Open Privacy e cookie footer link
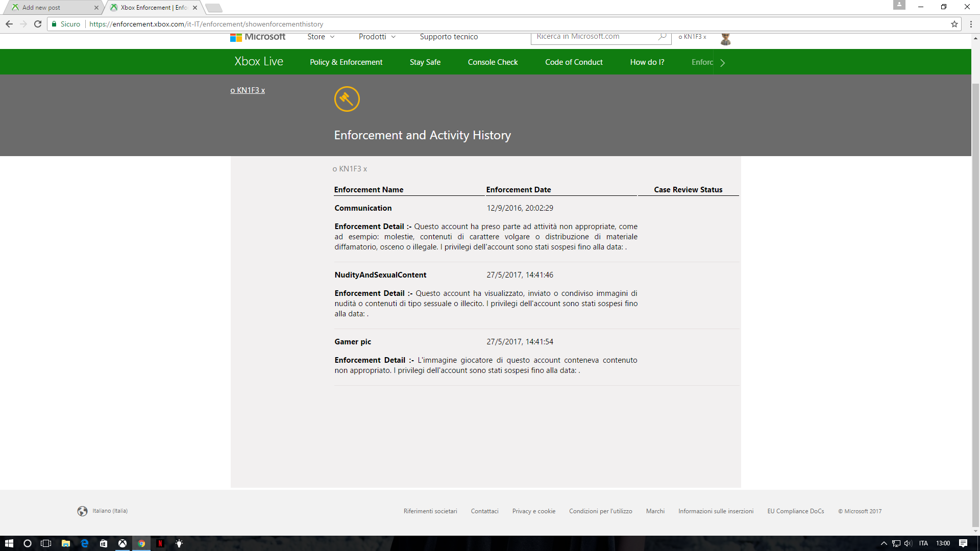Image resolution: width=980 pixels, height=551 pixels. pos(534,511)
